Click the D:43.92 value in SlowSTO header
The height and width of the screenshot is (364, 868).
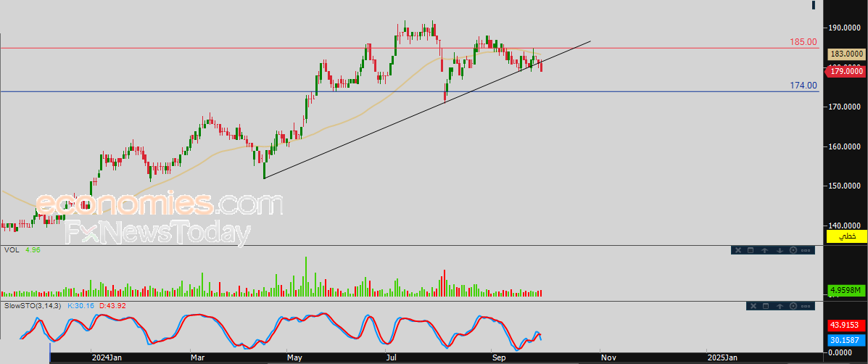(x=113, y=305)
